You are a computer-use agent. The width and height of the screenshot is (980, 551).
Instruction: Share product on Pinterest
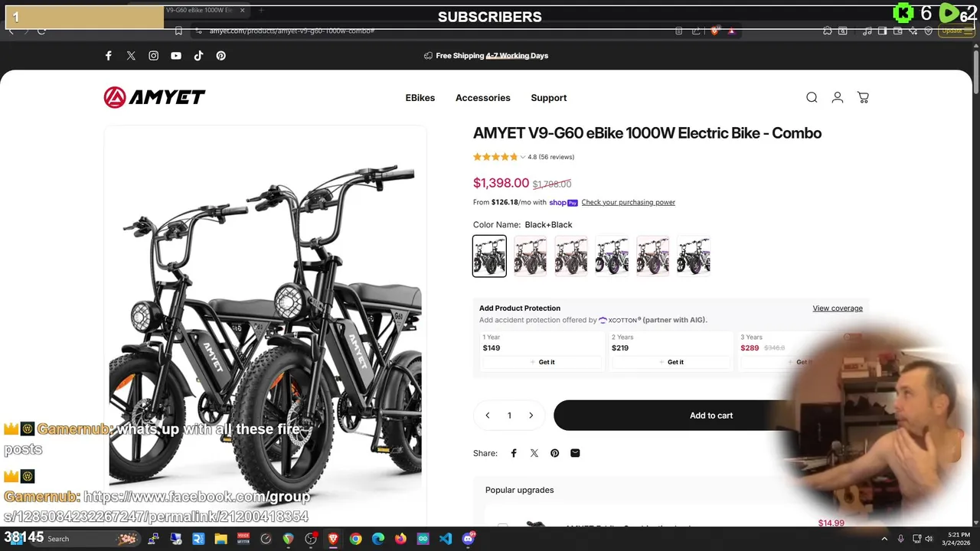coord(555,453)
